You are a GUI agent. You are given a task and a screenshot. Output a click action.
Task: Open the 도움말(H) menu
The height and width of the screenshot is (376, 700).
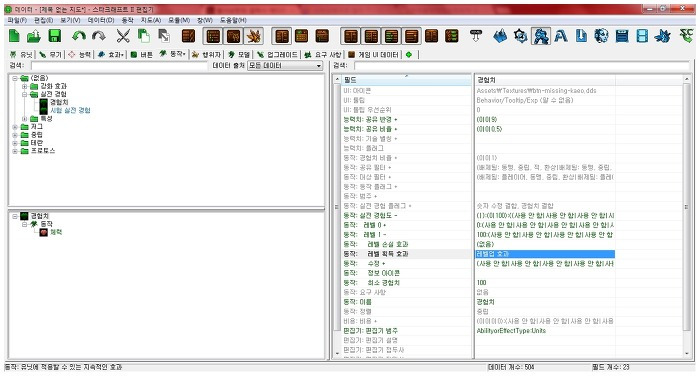click(x=233, y=20)
